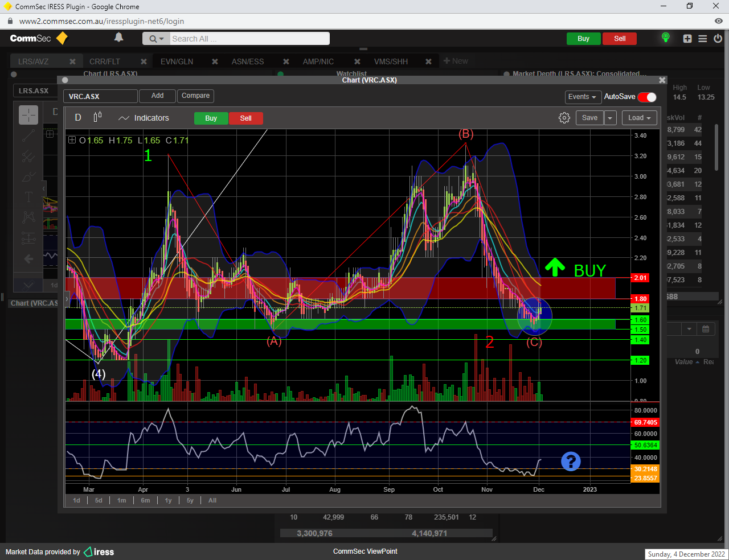
Task: Switch to the CRR/FLT tab
Action: [x=105, y=61]
